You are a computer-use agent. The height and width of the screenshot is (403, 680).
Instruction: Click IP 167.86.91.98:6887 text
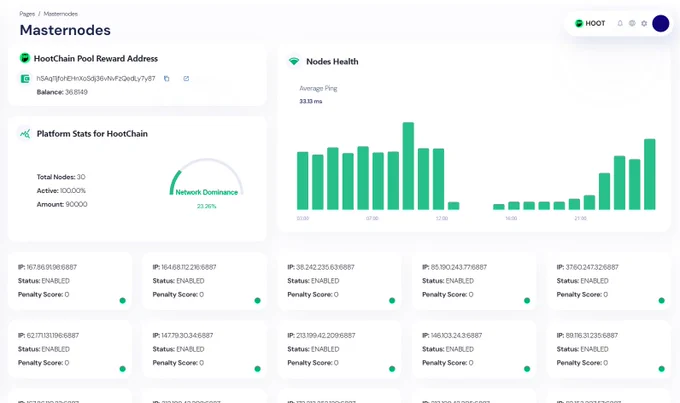point(53,267)
